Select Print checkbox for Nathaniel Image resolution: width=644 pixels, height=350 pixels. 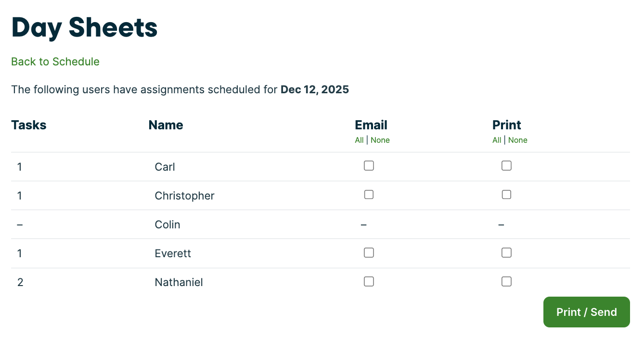pyautogui.click(x=506, y=282)
